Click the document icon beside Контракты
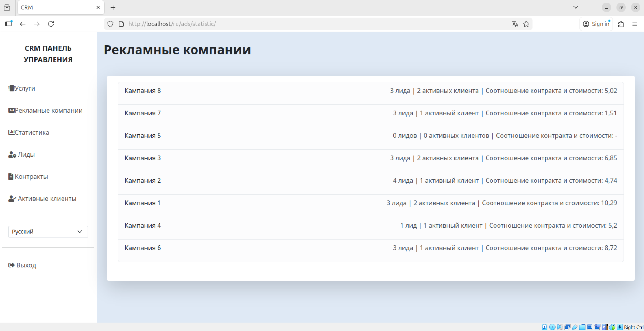 [11, 177]
